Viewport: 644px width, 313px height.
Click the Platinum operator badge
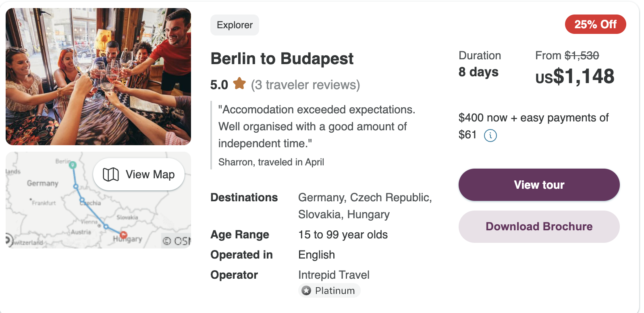click(329, 290)
